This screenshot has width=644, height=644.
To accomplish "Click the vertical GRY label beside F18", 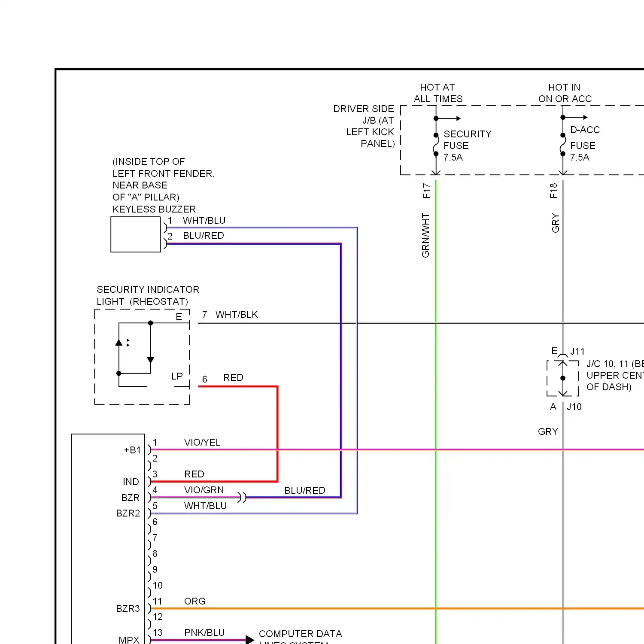I will pos(556,223).
